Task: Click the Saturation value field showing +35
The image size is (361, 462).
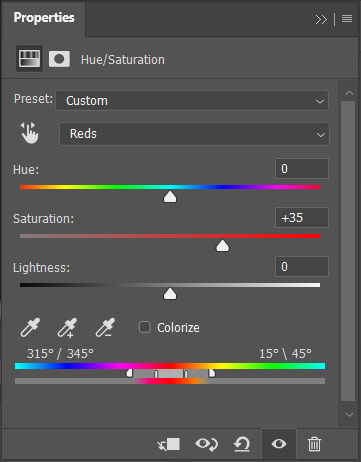Action: pos(302,218)
